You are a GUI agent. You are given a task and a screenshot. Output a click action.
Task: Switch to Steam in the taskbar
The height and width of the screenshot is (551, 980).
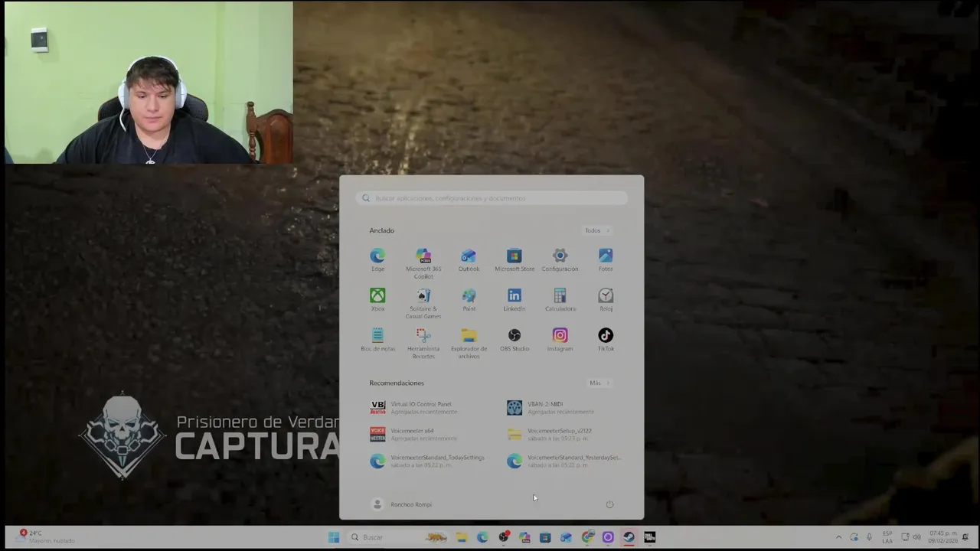[629, 537]
